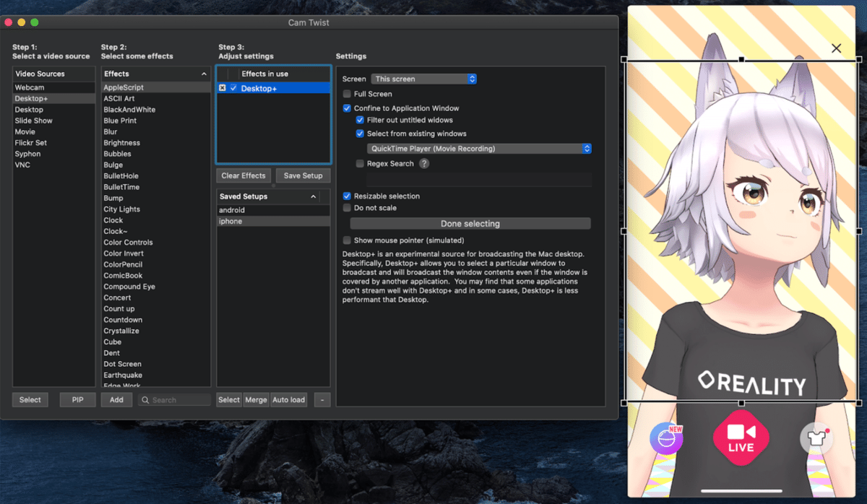Select Bubbles effect
Viewport: 867px width, 504px height.
pyautogui.click(x=155, y=154)
